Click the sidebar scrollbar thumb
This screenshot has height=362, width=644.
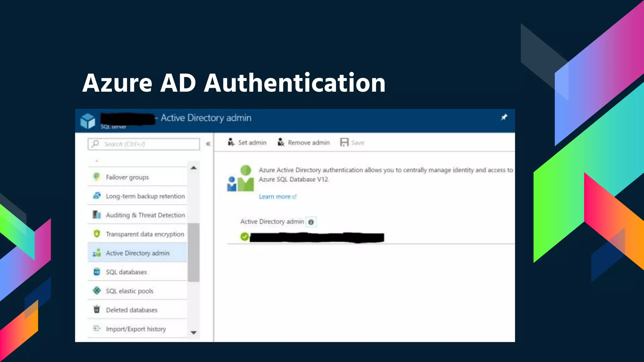194,252
